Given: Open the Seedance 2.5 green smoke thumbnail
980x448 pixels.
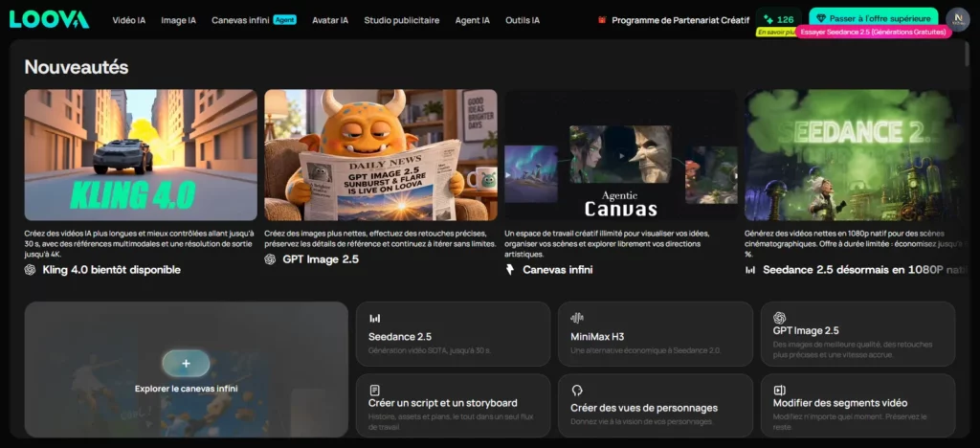Looking at the screenshot, I should 857,155.
